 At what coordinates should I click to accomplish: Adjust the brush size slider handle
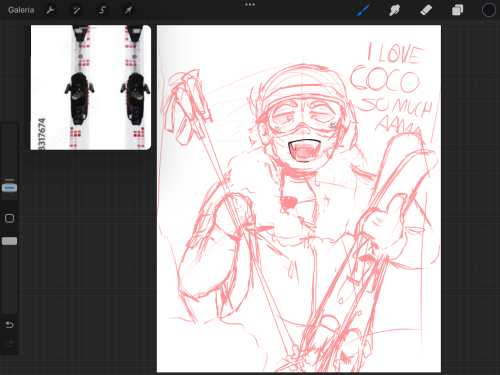pyautogui.click(x=9, y=188)
